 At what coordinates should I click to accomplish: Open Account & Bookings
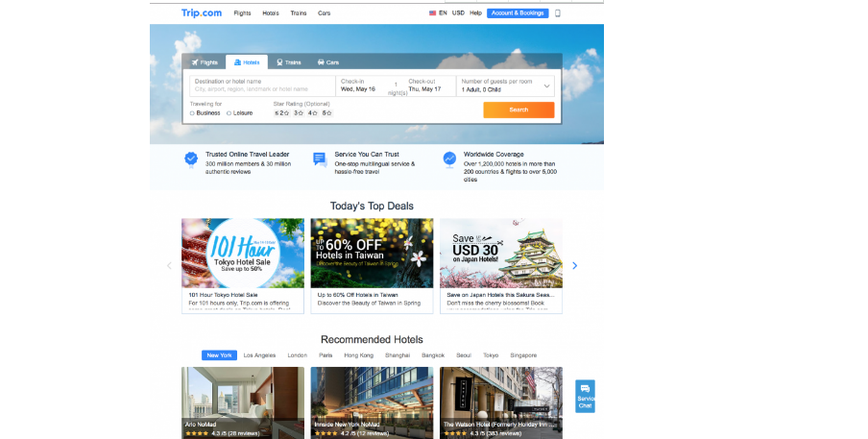tap(518, 12)
